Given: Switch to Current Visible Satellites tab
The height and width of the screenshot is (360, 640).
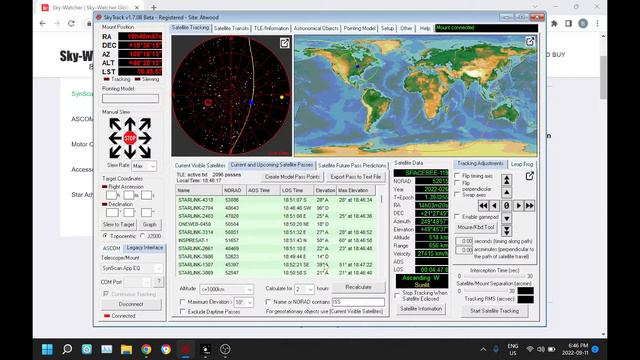Looking at the screenshot, I should click(200, 165).
